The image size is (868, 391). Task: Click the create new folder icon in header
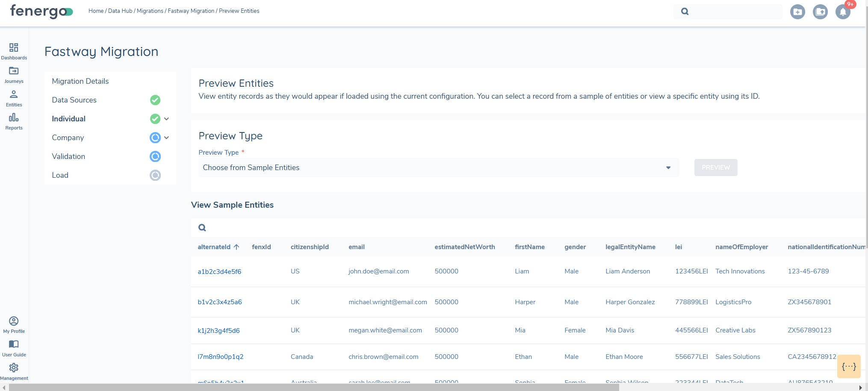pos(797,12)
